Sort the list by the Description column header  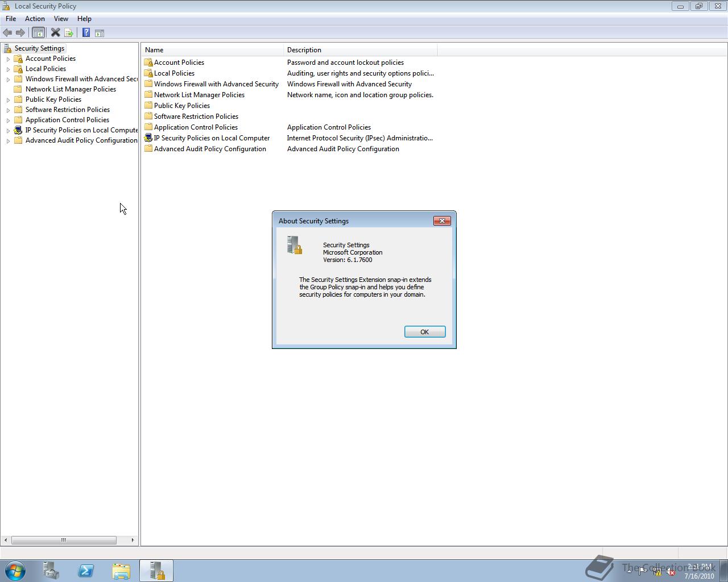click(x=361, y=50)
